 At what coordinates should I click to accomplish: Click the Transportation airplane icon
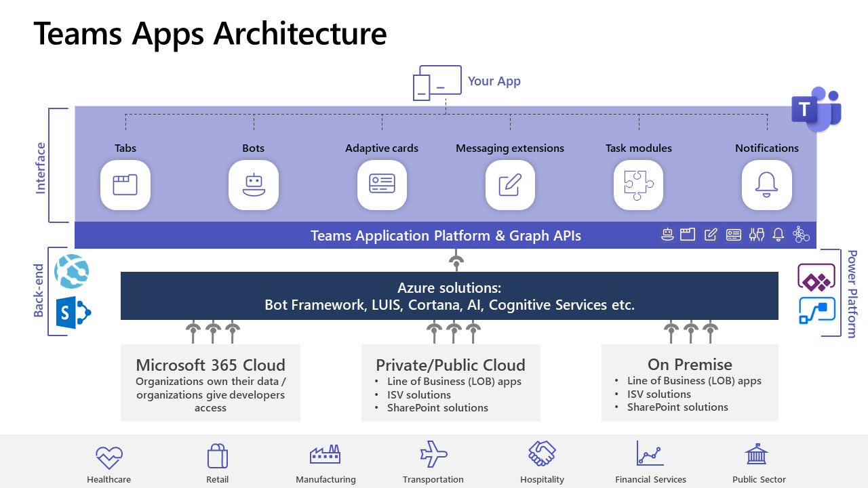434,454
